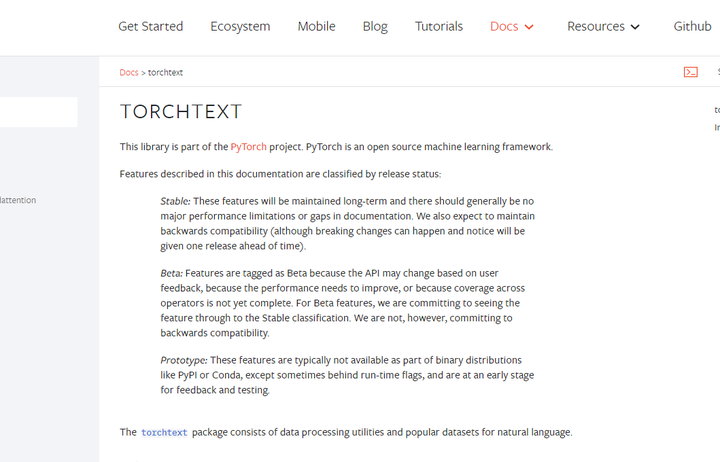This screenshot has height=462, width=720.
Task: Expand the Resources dropdown chevron
Action: (635, 27)
